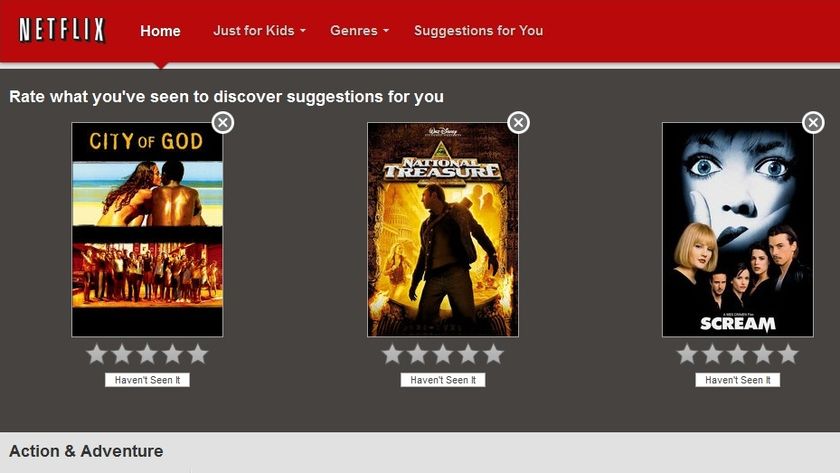Viewport: 840px width, 473px height.
Task: Remove Scream using its X icon
Action: point(813,123)
